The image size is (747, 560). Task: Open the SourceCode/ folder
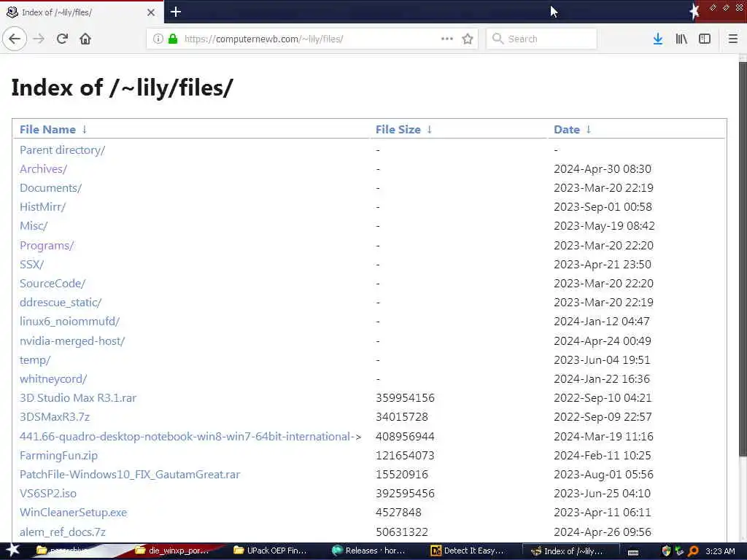[x=53, y=284]
